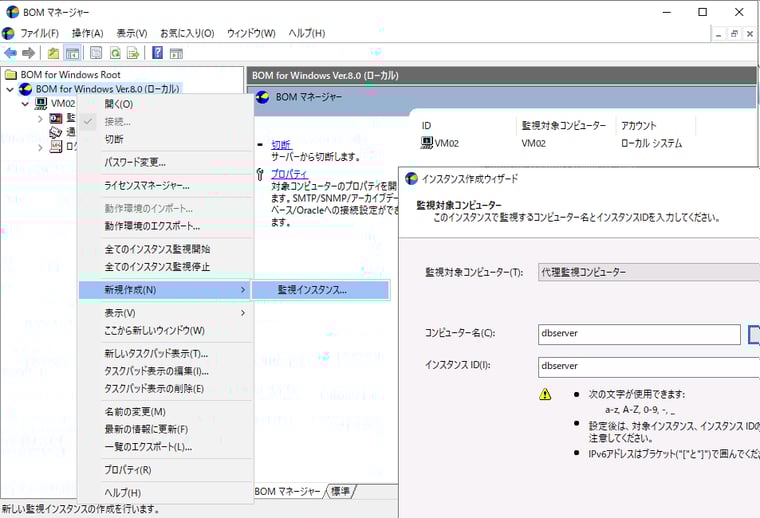Restore the inner MDI child window

pos(734,33)
